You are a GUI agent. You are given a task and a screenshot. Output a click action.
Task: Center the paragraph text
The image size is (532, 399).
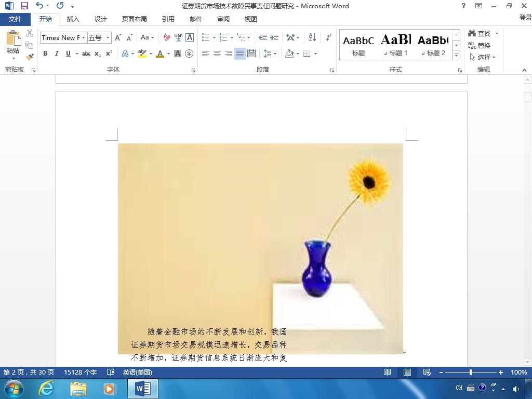pos(217,54)
